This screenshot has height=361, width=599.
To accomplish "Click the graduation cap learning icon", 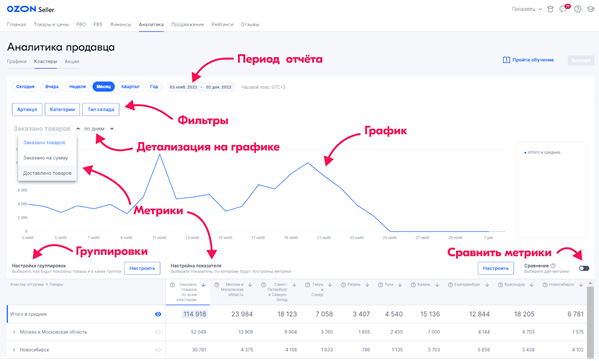I will [591, 9].
